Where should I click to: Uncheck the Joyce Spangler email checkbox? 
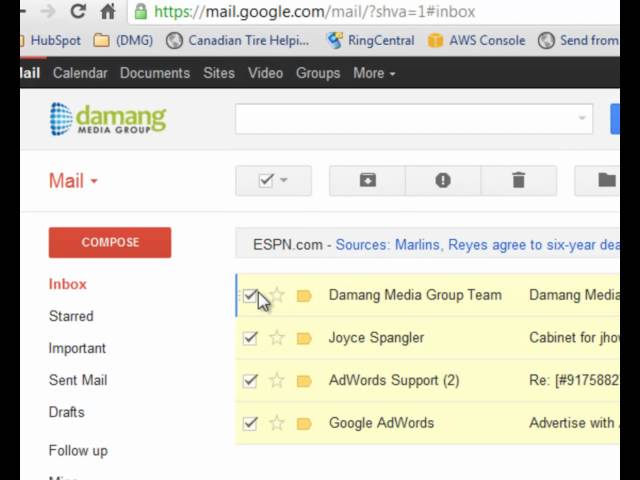coord(250,338)
